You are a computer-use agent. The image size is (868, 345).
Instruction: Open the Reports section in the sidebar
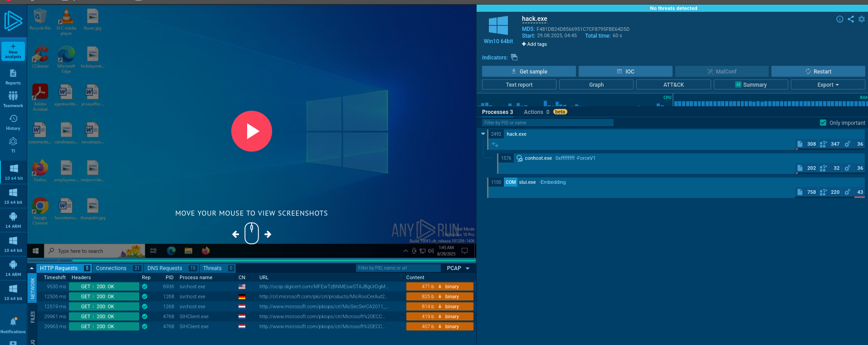pos(13,77)
